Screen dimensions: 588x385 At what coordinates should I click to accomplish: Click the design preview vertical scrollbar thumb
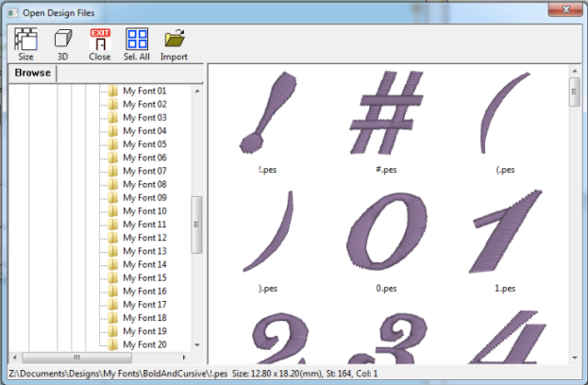click(573, 93)
